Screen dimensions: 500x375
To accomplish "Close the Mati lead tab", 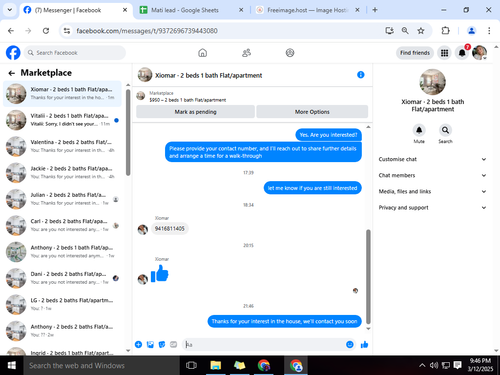I will point(241,10).
